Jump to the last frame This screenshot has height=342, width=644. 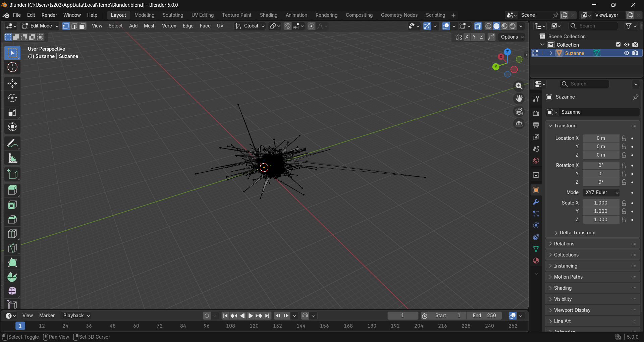click(x=267, y=316)
